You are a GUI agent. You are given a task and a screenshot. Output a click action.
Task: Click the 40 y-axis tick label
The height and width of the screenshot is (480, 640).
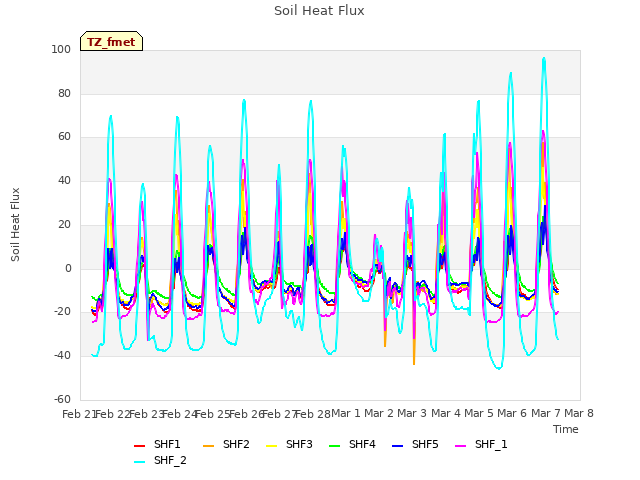pyautogui.click(x=64, y=181)
